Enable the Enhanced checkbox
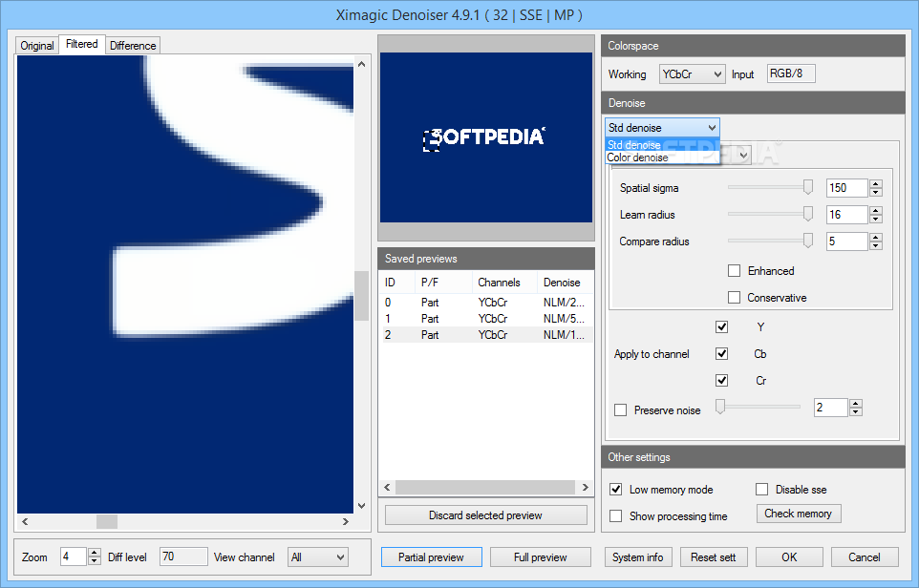Screen dimensions: 919x588 [734, 270]
